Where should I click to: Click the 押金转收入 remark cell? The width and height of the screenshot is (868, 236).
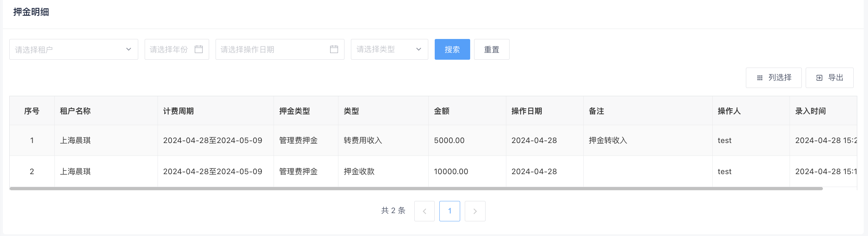(608, 141)
